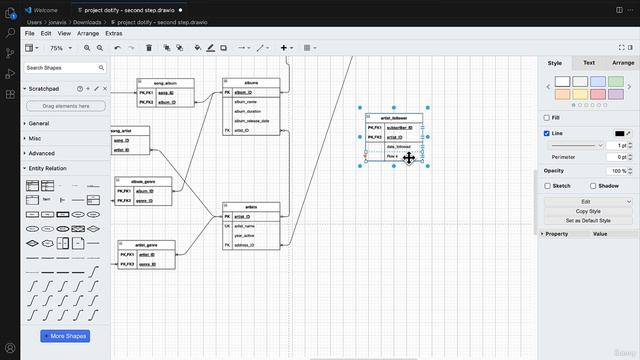Open the Extensions view
Viewport: 640px width, 360px height.
click(10, 94)
